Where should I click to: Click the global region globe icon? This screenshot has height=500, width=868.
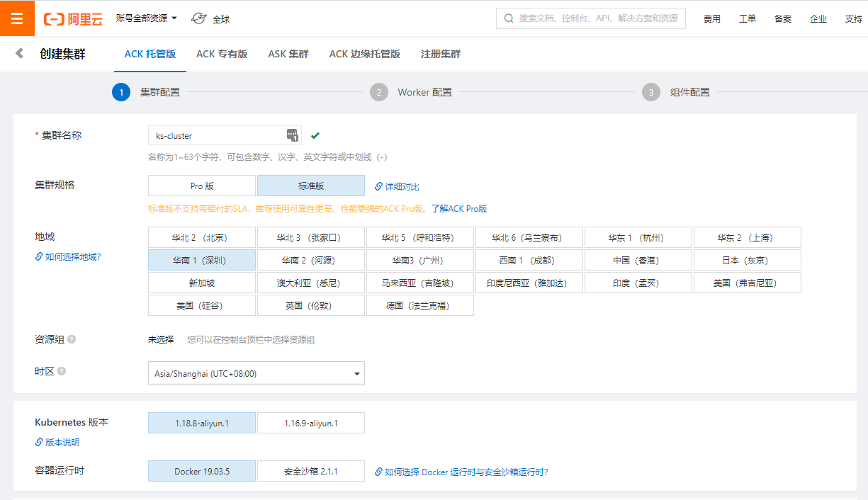tap(199, 18)
